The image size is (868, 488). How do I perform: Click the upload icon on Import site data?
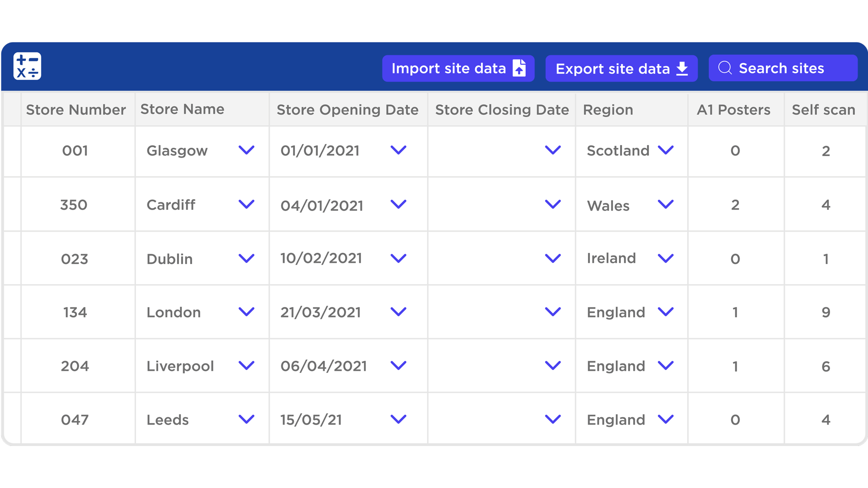pyautogui.click(x=520, y=68)
